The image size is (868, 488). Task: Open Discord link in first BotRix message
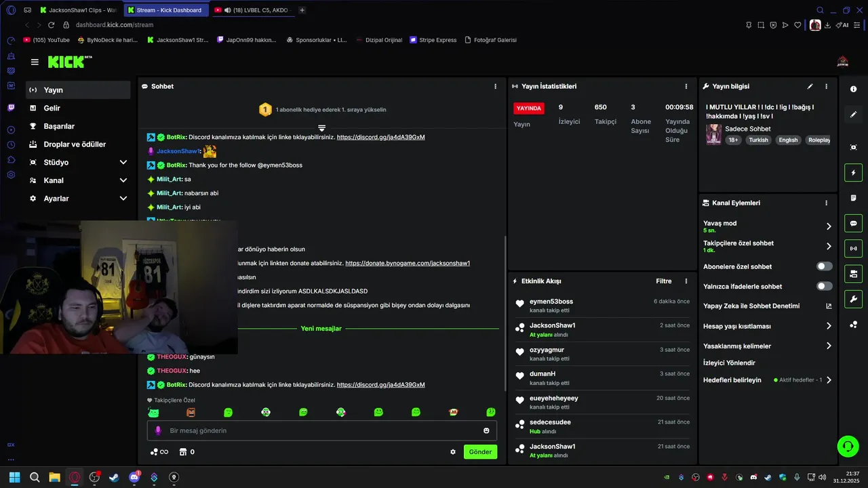[x=380, y=137]
